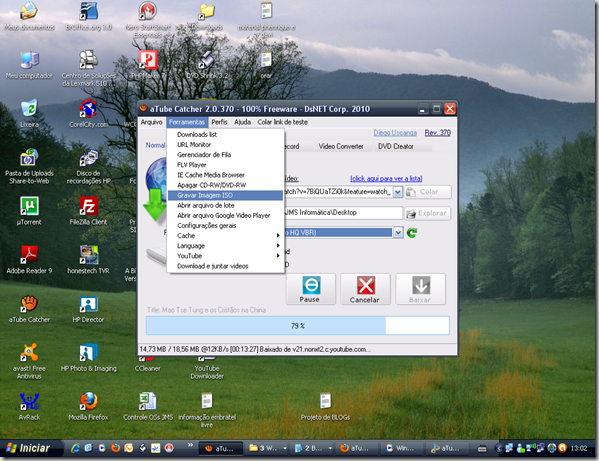This screenshot has height=461, width=599.
Task: Launch HP Photo & Imaging shortcut
Action: pos(88,357)
